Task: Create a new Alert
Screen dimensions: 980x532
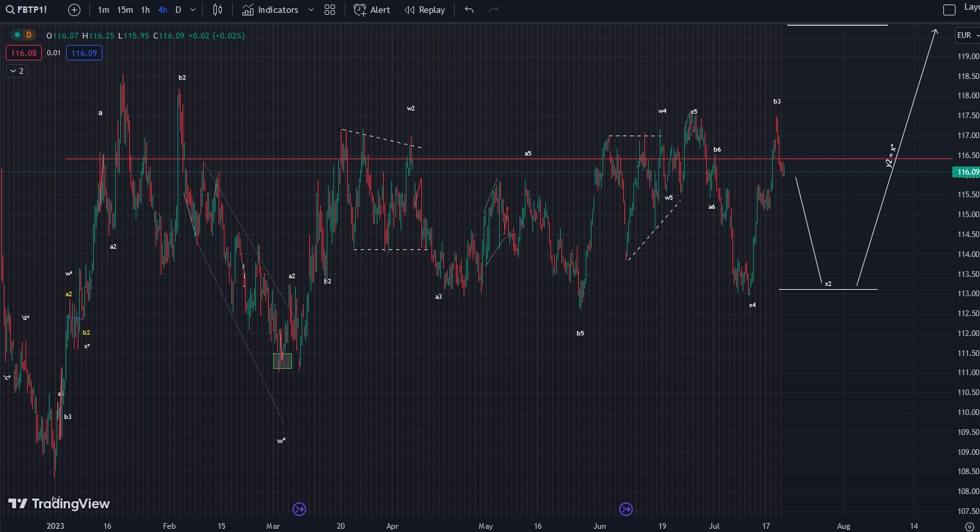Action: [x=372, y=10]
